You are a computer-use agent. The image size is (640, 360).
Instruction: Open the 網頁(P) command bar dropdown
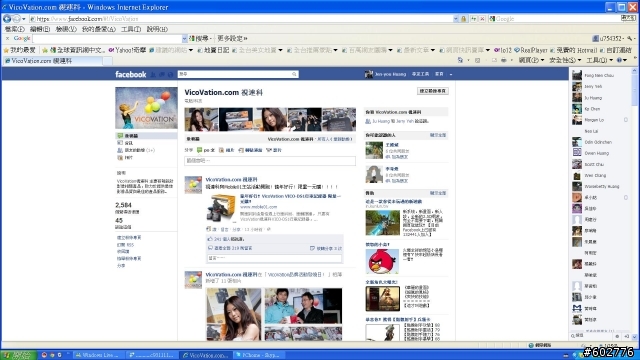click(x=531, y=60)
